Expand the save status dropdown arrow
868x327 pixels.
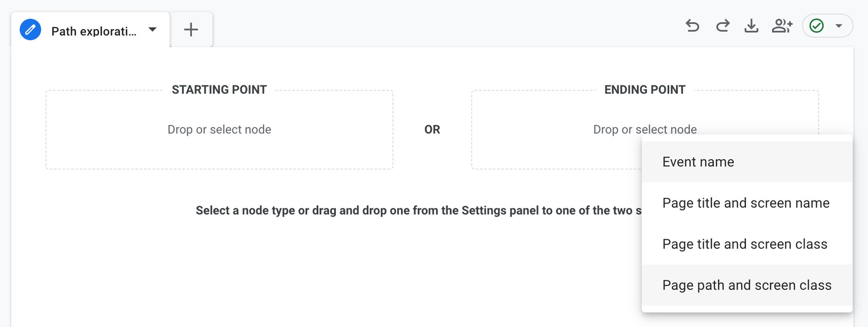point(838,26)
